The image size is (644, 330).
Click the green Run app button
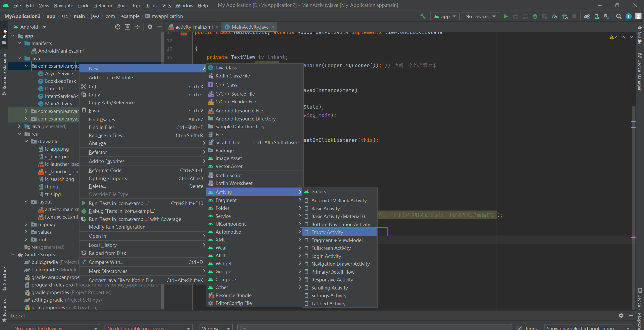point(506,16)
